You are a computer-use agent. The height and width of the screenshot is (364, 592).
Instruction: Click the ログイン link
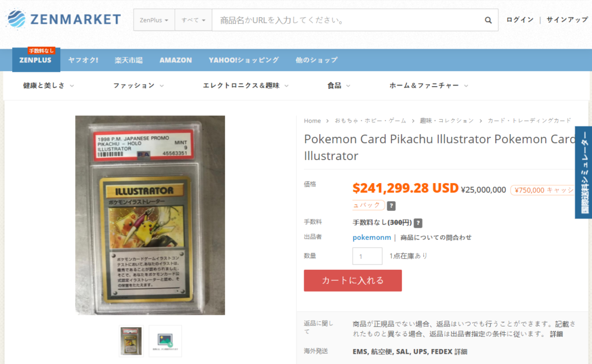520,20
